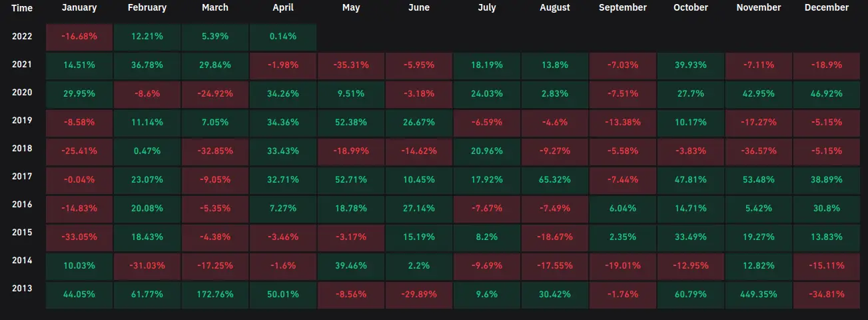Select the -35.31% cell in May 2021

click(350, 65)
